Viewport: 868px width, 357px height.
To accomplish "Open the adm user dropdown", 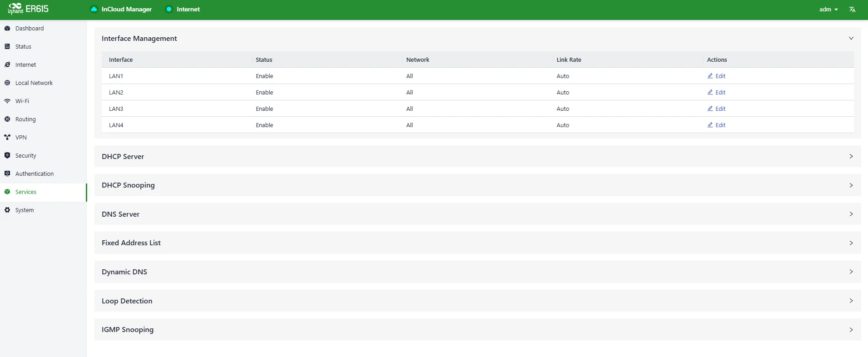I will (x=828, y=9).
